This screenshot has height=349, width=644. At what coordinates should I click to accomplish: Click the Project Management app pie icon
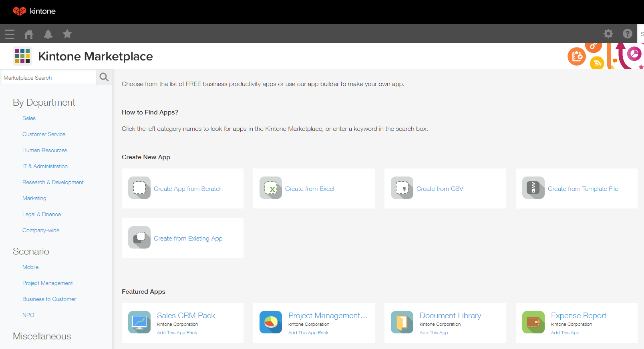(x=271, y=322)
